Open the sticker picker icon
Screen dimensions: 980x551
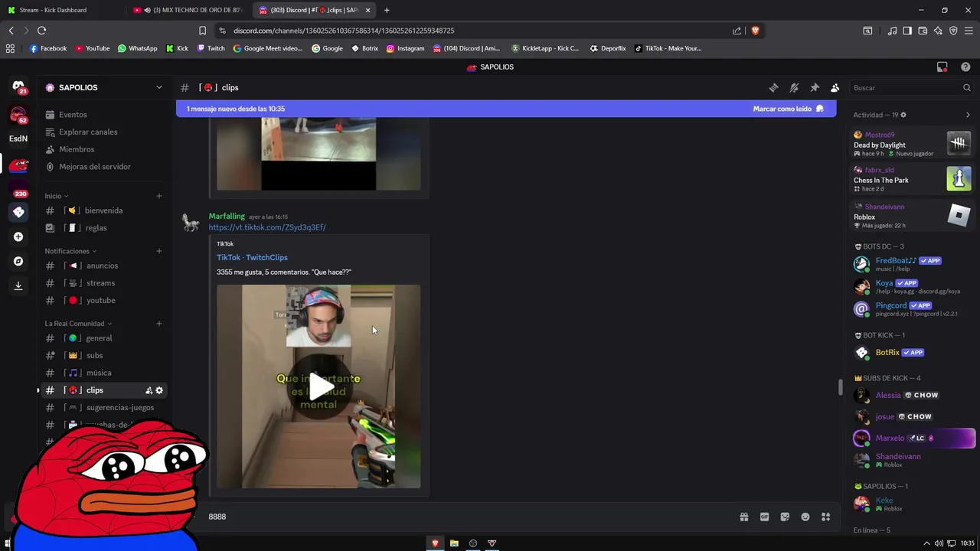coord(785,517)
